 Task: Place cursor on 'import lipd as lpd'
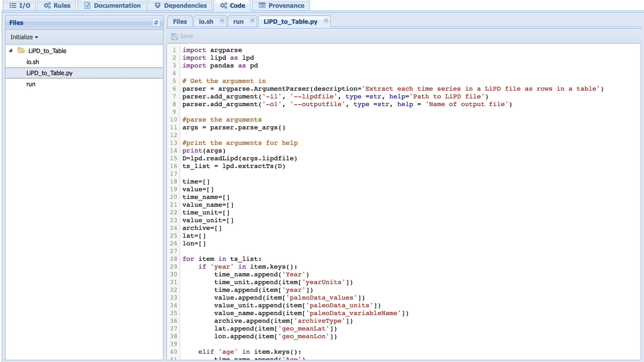[x=218, y=58]
